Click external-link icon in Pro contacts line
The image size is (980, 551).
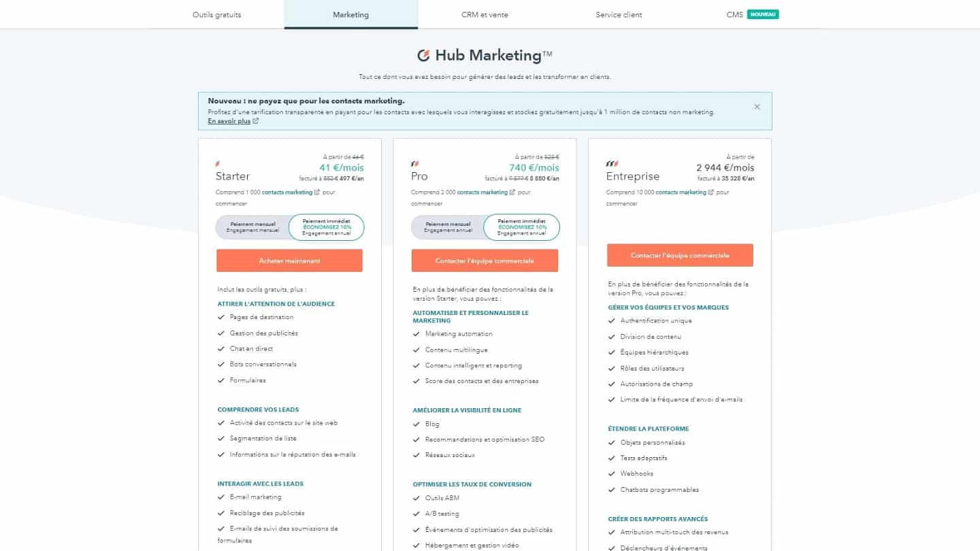(512, 193)
